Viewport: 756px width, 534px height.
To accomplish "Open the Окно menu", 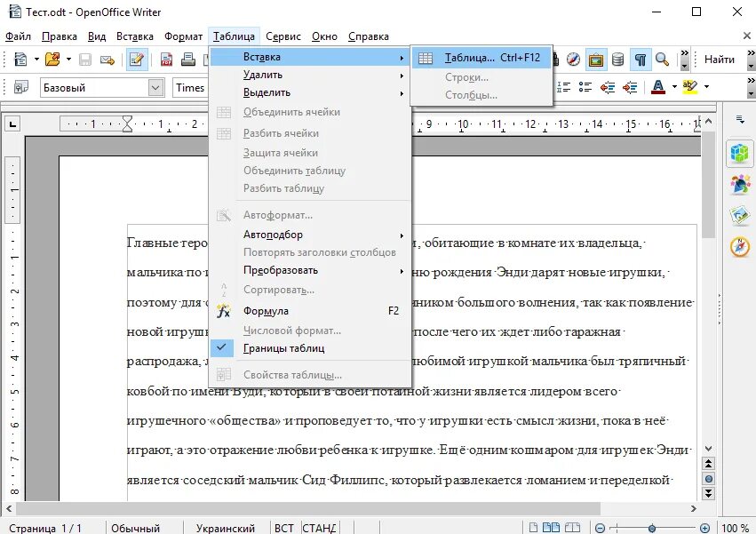I will click(324, 36).
